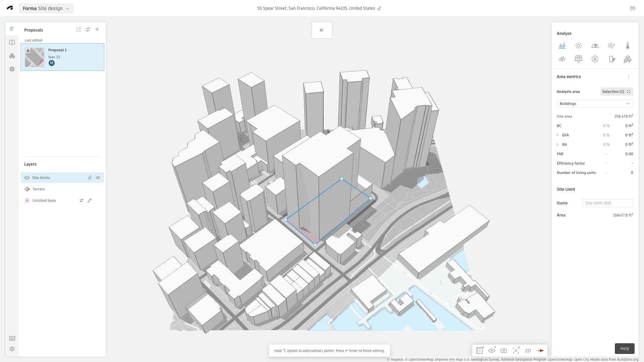Open Wind analysis icon
This screenshot has width=644, height=362.
click(x=611, y=46)
